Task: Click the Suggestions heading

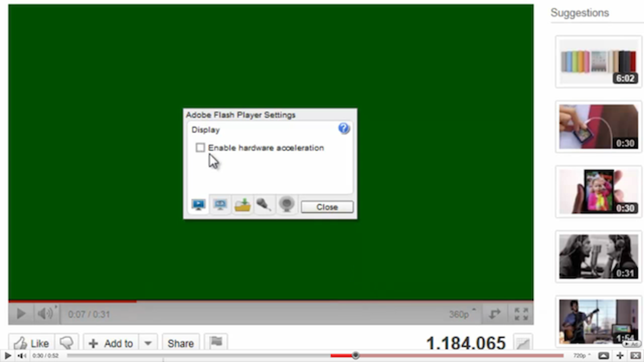Action: [580, 13]
